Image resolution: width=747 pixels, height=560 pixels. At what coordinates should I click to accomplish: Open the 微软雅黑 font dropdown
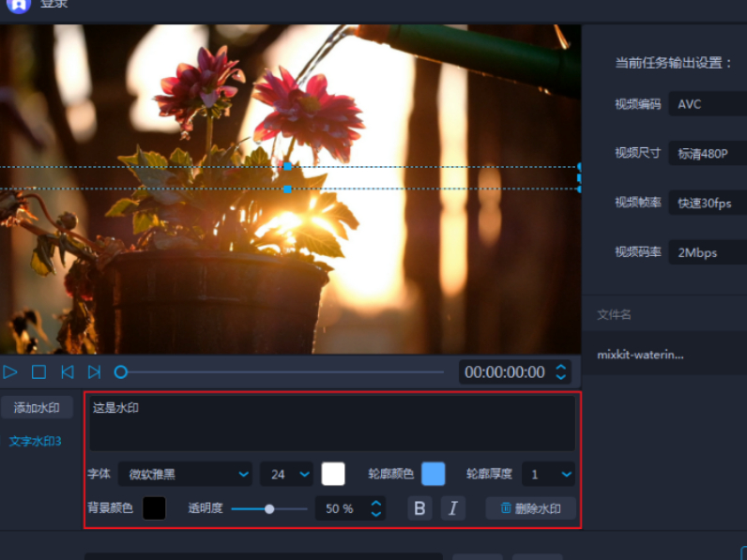coord(185,475)
